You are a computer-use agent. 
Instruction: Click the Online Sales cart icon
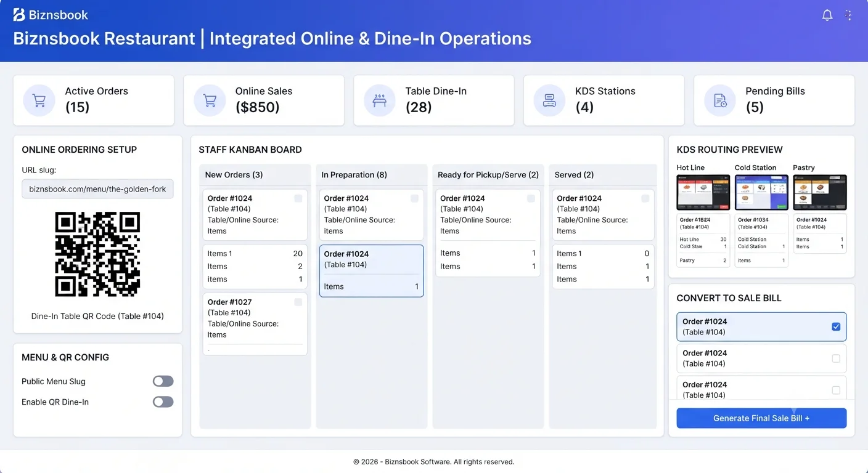210,100
